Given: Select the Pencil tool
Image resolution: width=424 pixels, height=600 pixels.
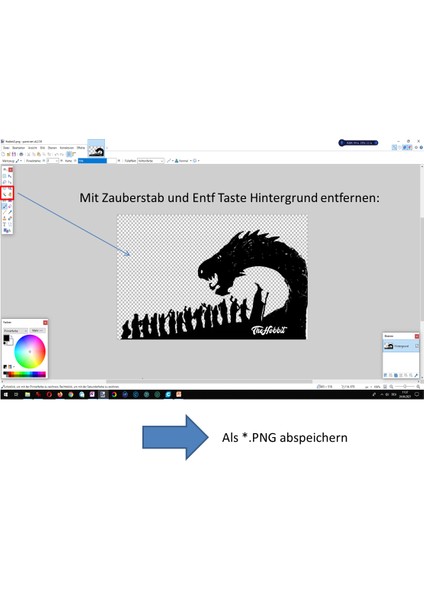Looking at the screenshot, I should point(5,212).
